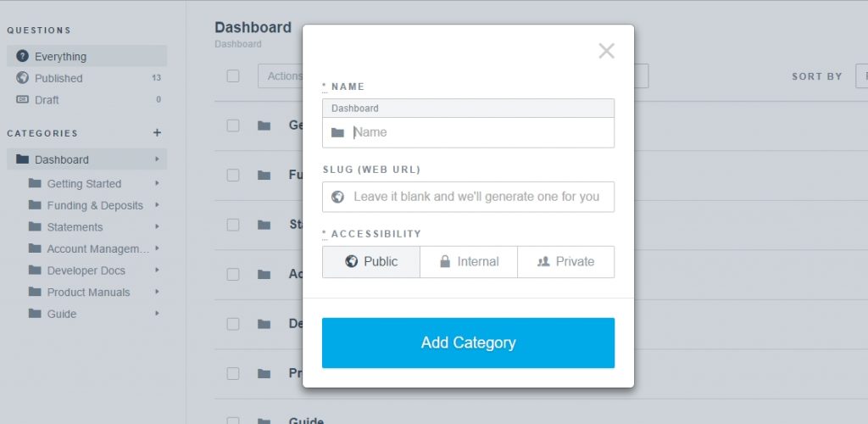Viewport: 868px width, 424px height.
Task: Expand the Getting Started category arrow
Action: [x=157, y=183]
